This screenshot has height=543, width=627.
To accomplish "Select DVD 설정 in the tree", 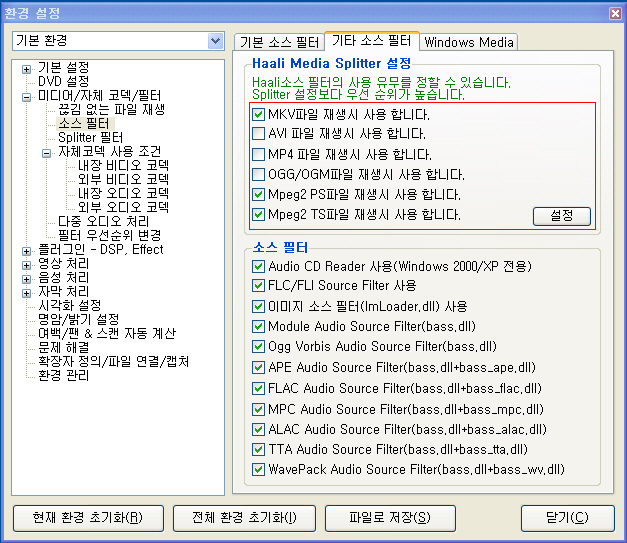I will [x=64, y=82].
